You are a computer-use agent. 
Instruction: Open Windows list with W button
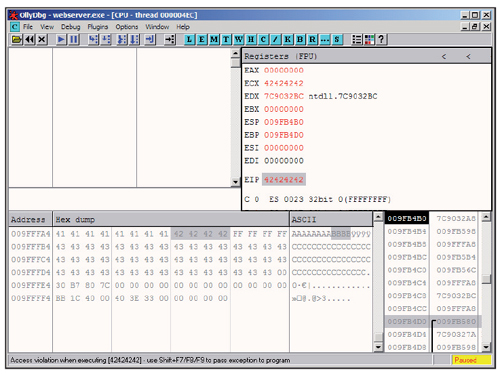238,40
